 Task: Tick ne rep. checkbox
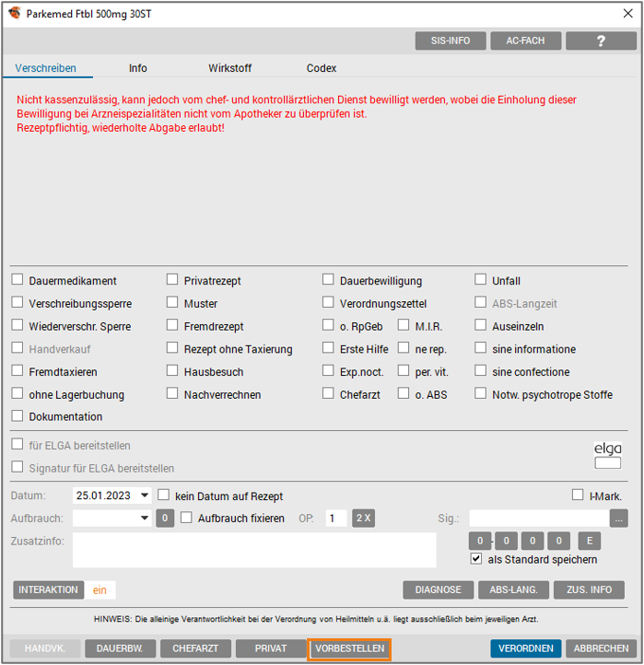click(404, 348)
